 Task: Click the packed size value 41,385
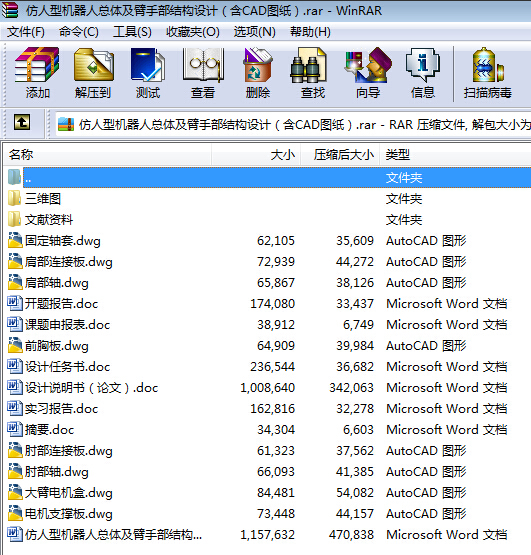(355, 472)
